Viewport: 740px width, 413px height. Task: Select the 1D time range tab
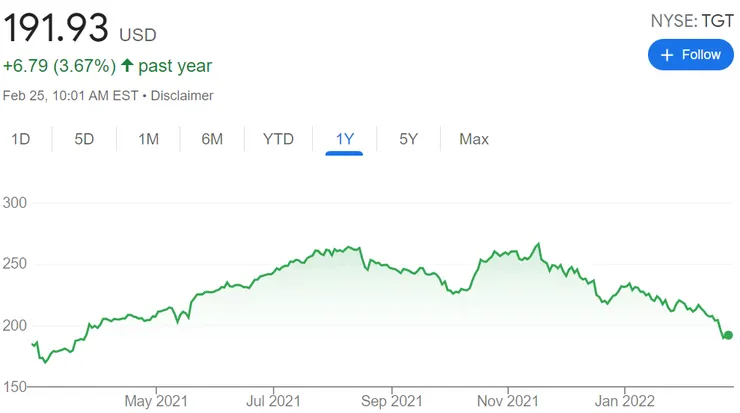tap(21, 139)
